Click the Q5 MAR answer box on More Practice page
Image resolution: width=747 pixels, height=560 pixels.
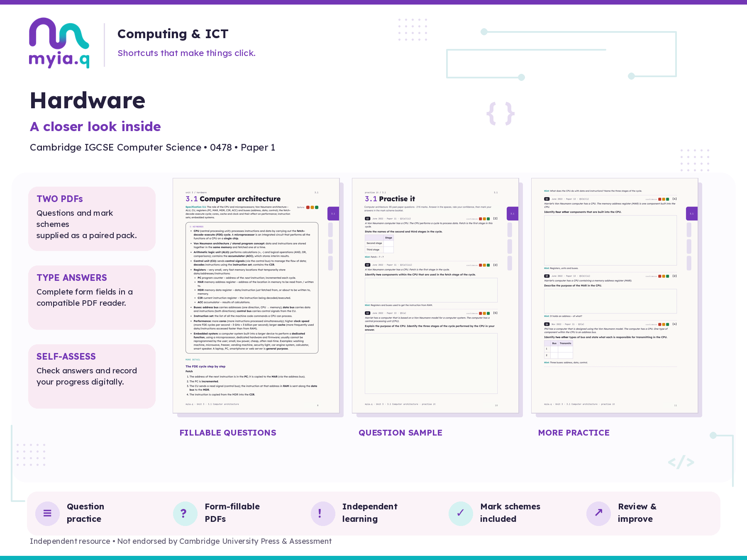pos(610,301)
